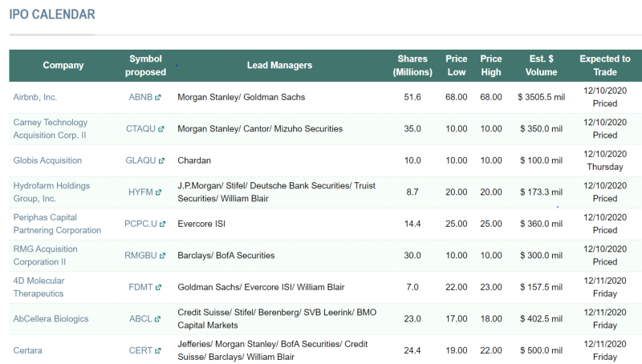The image size is (642, 364).
Task: Click the FDMT symbol link
Action: [x=140, y=288]
